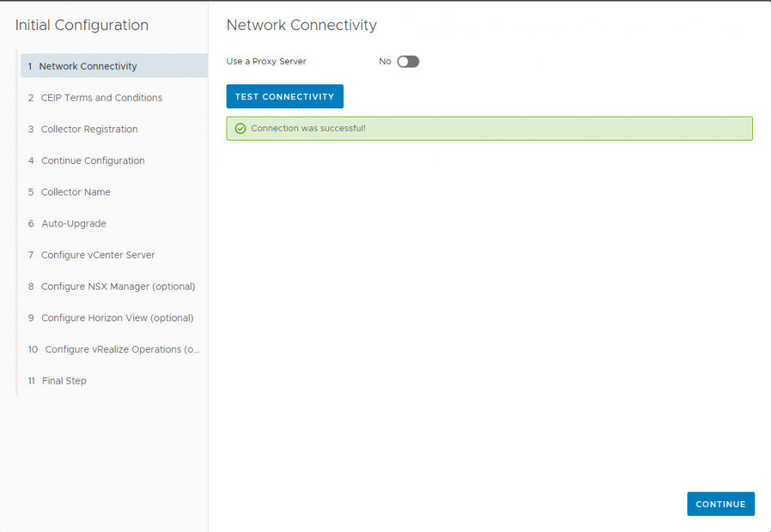Select step 10 Configure vRealize Operations
The image size is (771, 532).
pos(114,348)
